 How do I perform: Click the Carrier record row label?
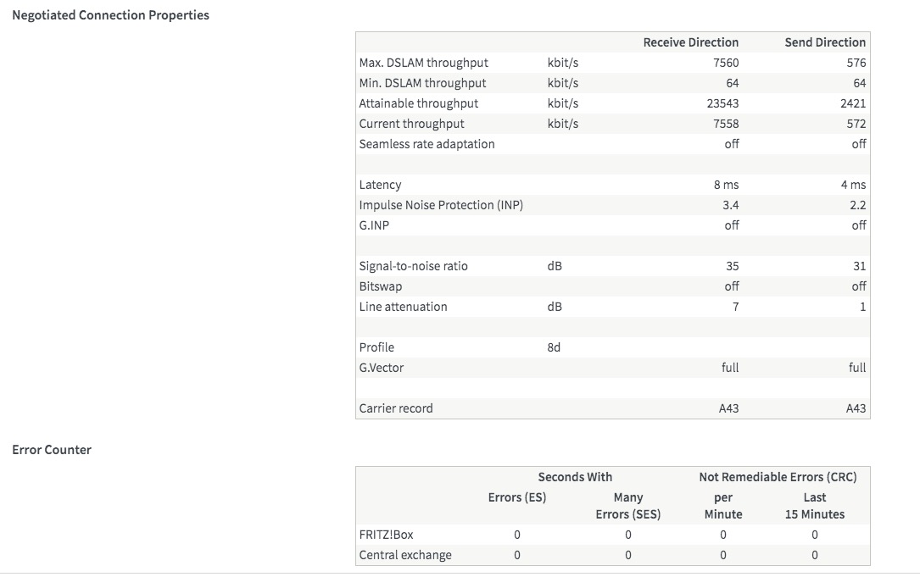[396, 408]
